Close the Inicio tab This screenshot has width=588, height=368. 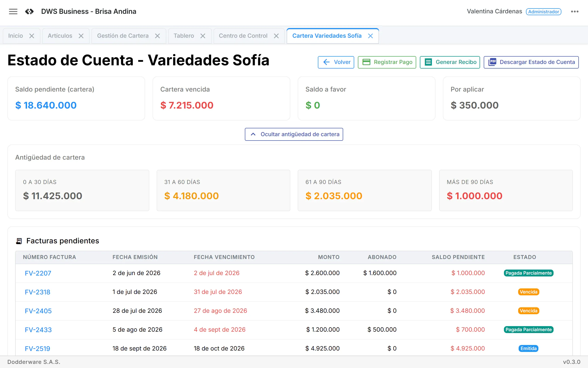(x=32, y=36)
